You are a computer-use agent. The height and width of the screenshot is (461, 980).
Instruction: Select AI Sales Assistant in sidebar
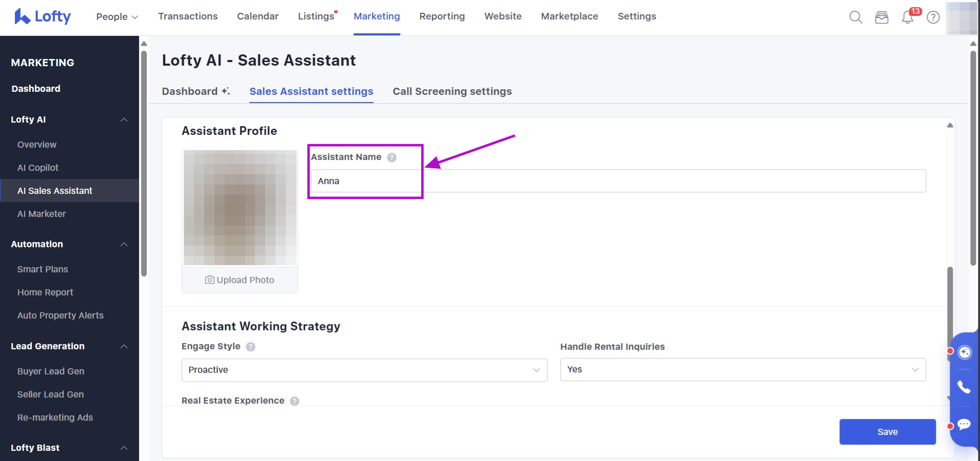(x=55, y=191)
